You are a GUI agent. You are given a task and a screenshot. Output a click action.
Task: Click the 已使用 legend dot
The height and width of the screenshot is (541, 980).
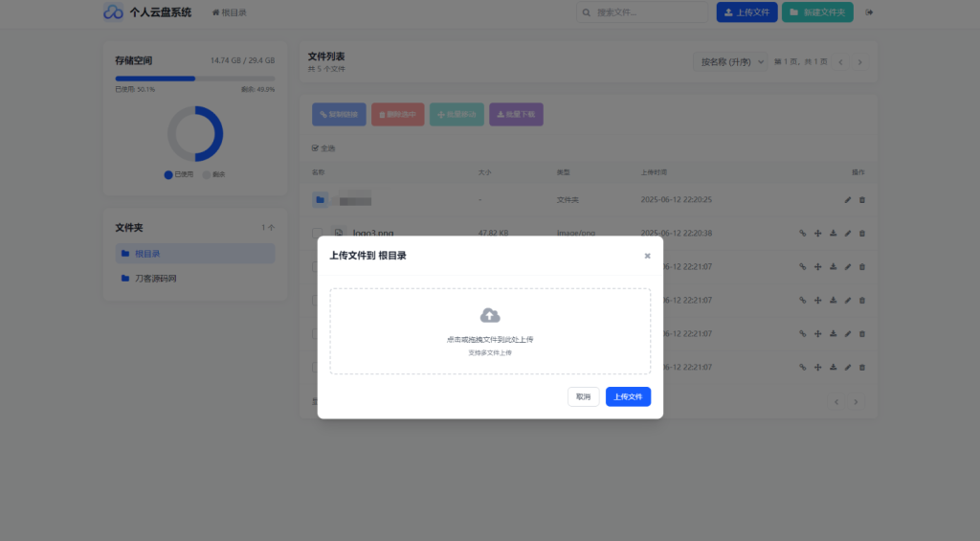(168, 175)
